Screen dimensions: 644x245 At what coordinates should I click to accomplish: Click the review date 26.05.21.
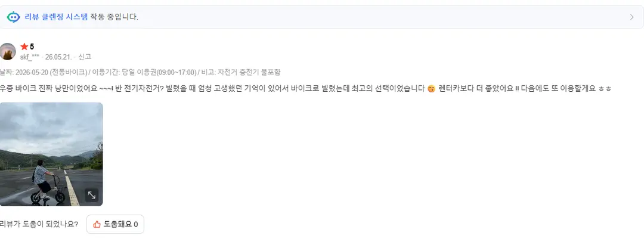click(x=58, y=57)
